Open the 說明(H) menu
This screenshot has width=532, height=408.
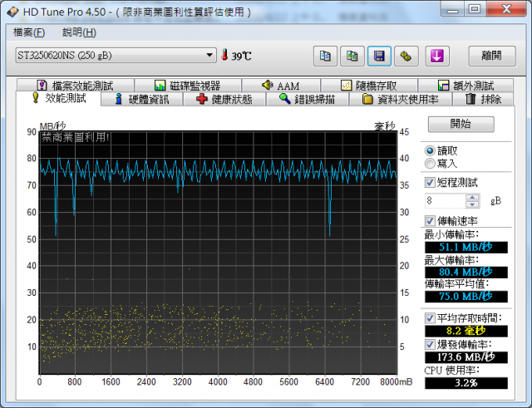(80, 32)
